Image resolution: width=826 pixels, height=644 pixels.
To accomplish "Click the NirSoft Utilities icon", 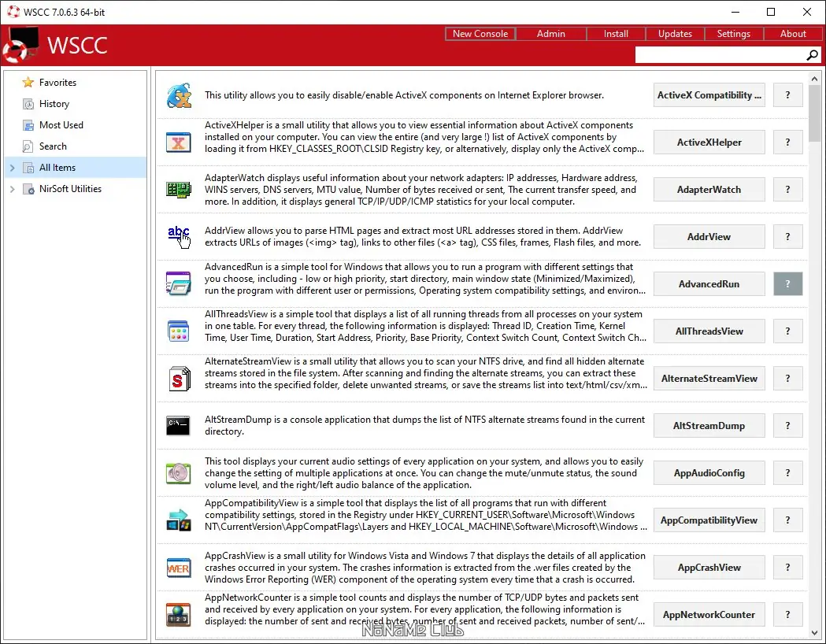I will point(28,189).
